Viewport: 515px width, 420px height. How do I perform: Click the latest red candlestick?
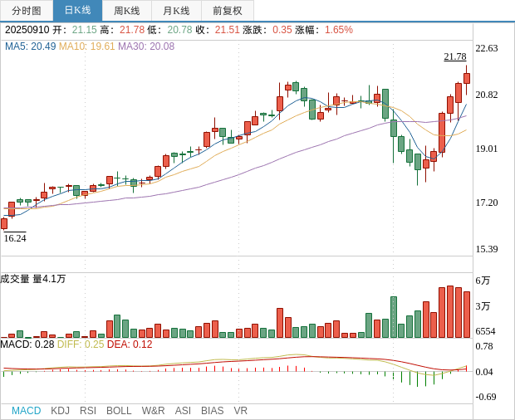tap(467, 78)
